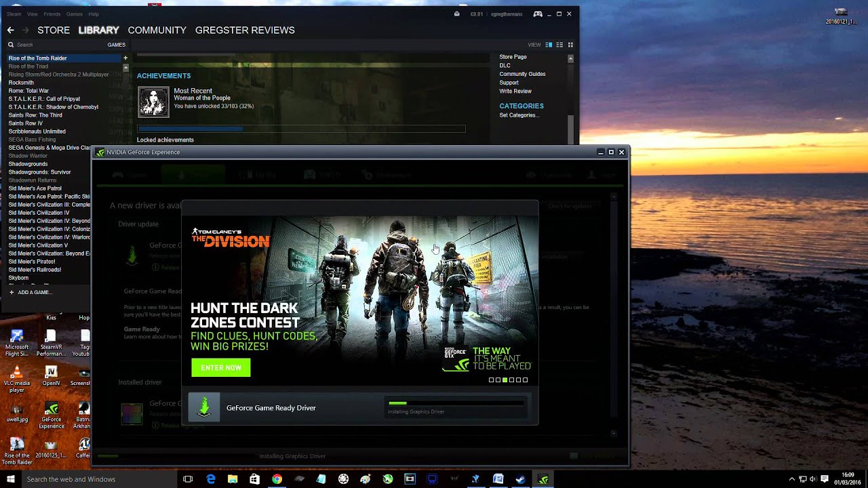868x488 pixels.
Task: Open Community Guides link
Action: (522, 74)
